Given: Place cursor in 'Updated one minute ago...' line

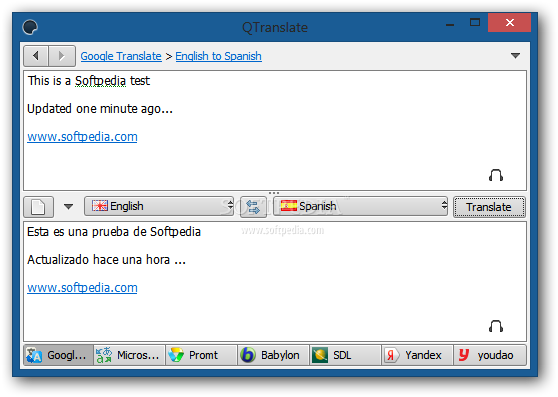Looking at the screenshot, I should (x=100, y=109).
